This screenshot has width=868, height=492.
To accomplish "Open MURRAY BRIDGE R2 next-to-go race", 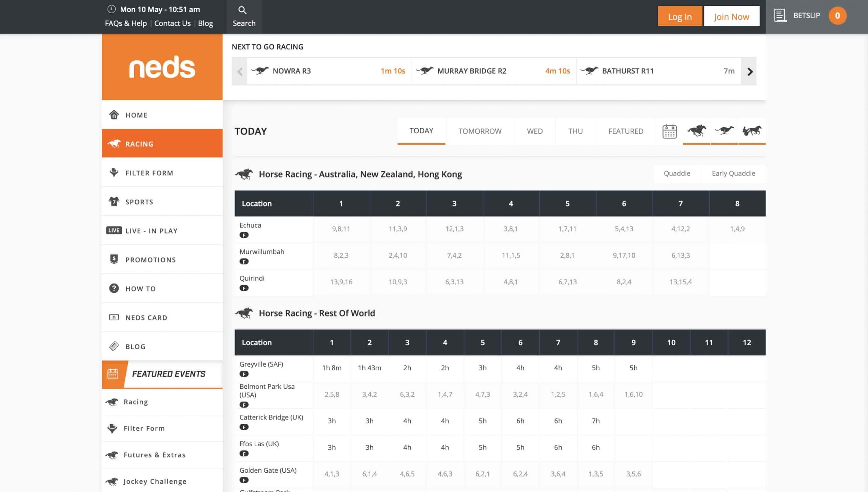I will pos(494,71).
